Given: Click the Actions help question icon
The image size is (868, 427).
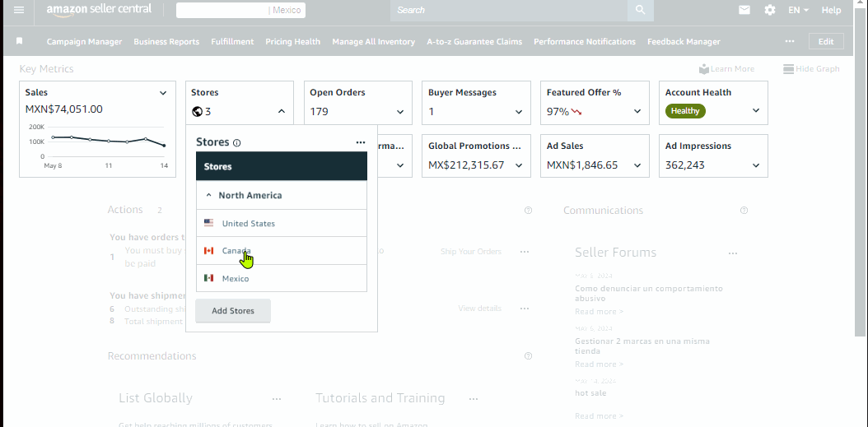Looking at the screenshot, I should pyautogui.click(x=528, y=210).
